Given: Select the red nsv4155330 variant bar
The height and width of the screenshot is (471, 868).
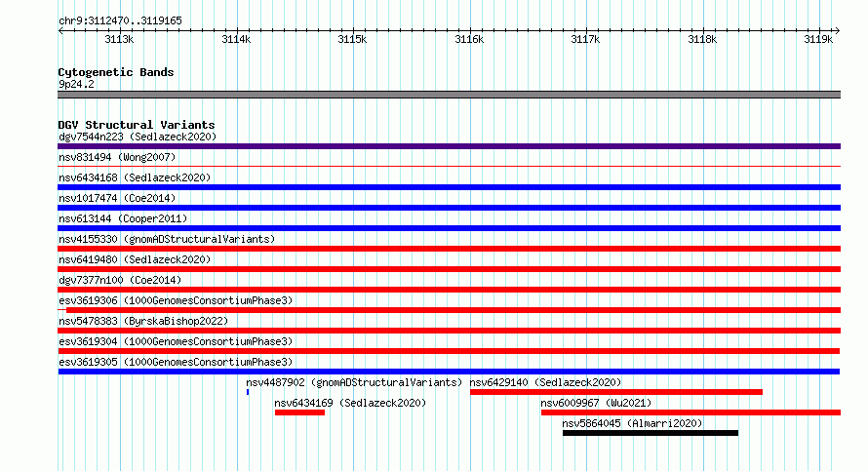Looking at the screenshot, I should [x=449, y=249].
